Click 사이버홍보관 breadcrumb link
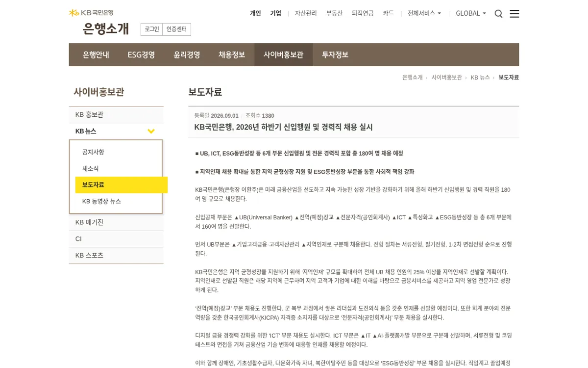 tap(446, 78)
